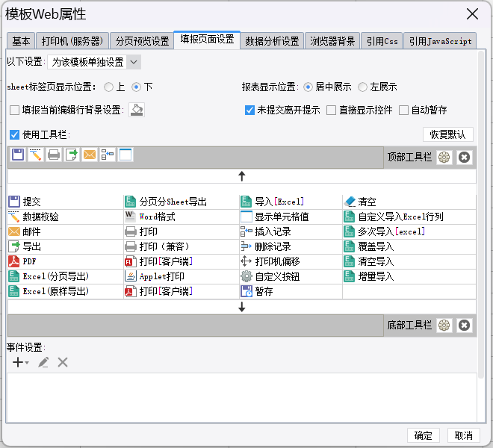Click the printer icon in top toolbar
The image size is (493, 448).
pos(54,155)
